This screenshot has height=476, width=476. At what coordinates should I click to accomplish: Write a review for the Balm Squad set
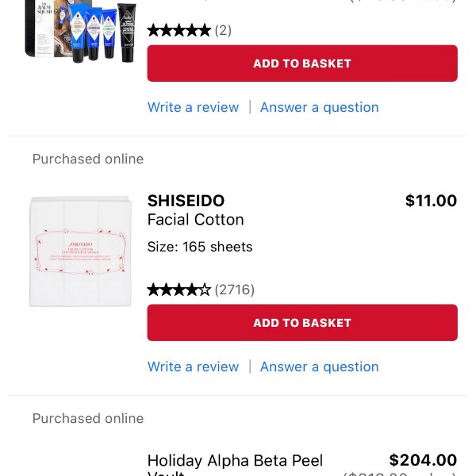[193, 107]
